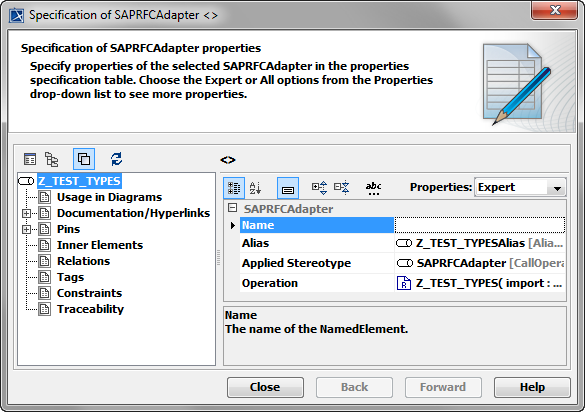Toggle the new window mode icon
585x412 pixels.
[x=84, y=159]
